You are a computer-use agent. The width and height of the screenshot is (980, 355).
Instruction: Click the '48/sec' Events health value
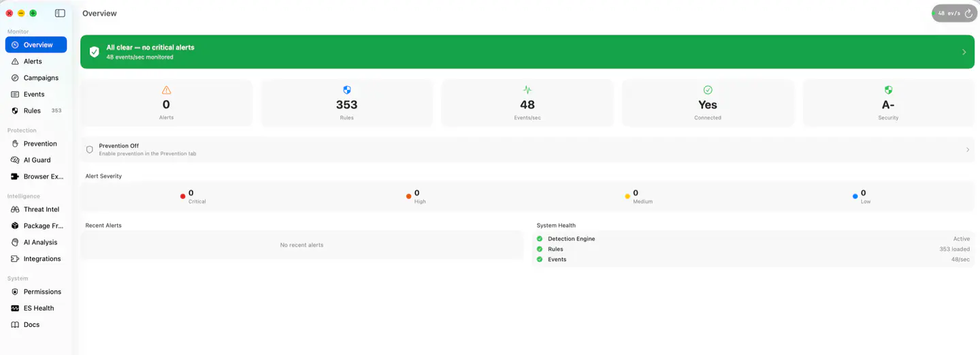tap(960, 260)
